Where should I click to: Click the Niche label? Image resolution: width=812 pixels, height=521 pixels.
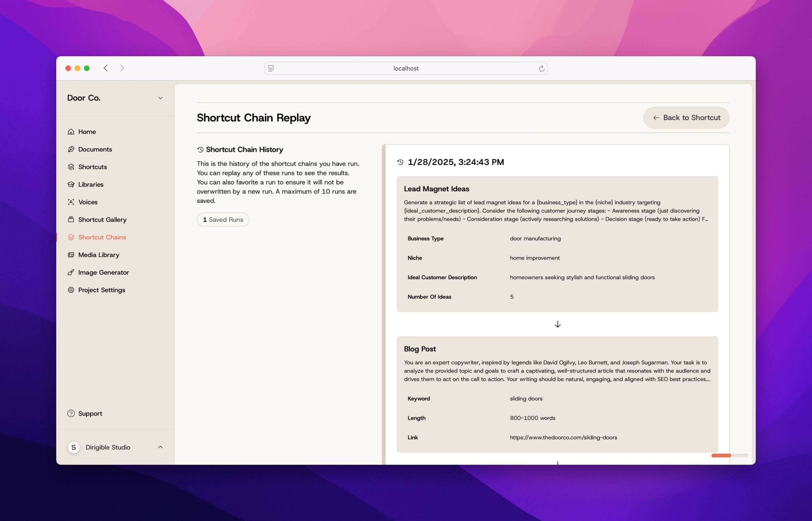tap(415, 258)
